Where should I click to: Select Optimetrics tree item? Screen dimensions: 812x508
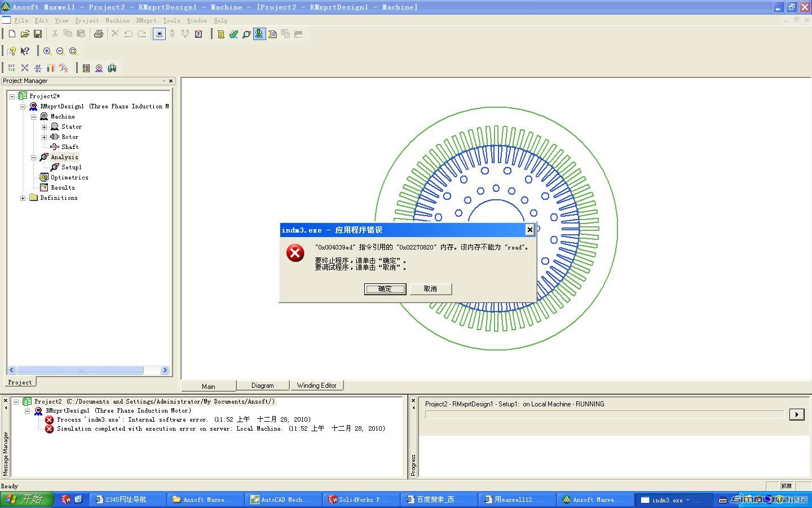[69, 177]
